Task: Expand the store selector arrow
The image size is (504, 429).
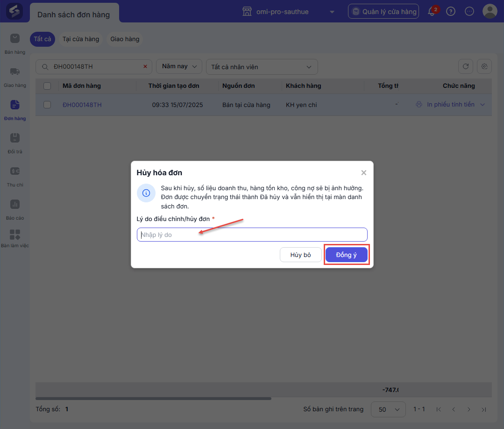Action: (332, 12)
